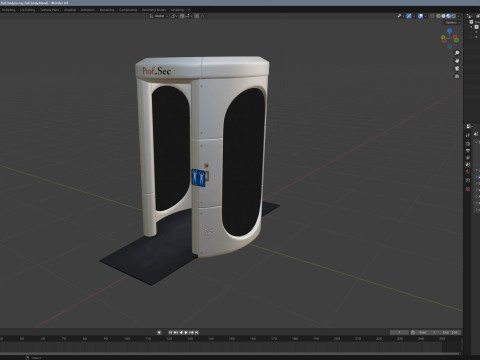Switch to Material Preview shading
Screen dimensions: 480x360
pos(448,16)
